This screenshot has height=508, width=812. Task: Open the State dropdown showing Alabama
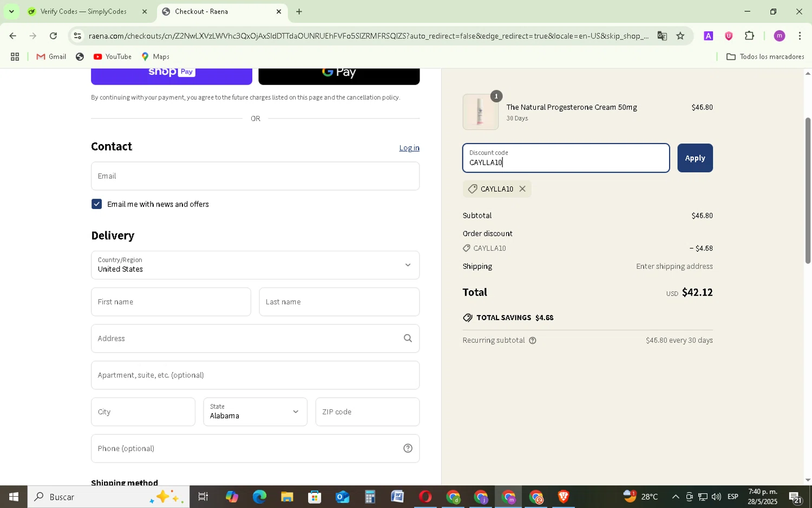pos(255,412)
